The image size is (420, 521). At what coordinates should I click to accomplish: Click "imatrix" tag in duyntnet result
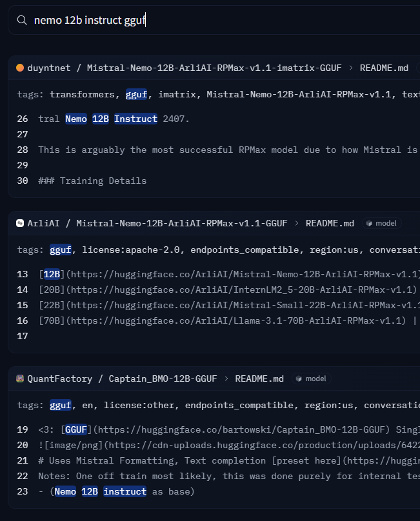tap(177, 95)
